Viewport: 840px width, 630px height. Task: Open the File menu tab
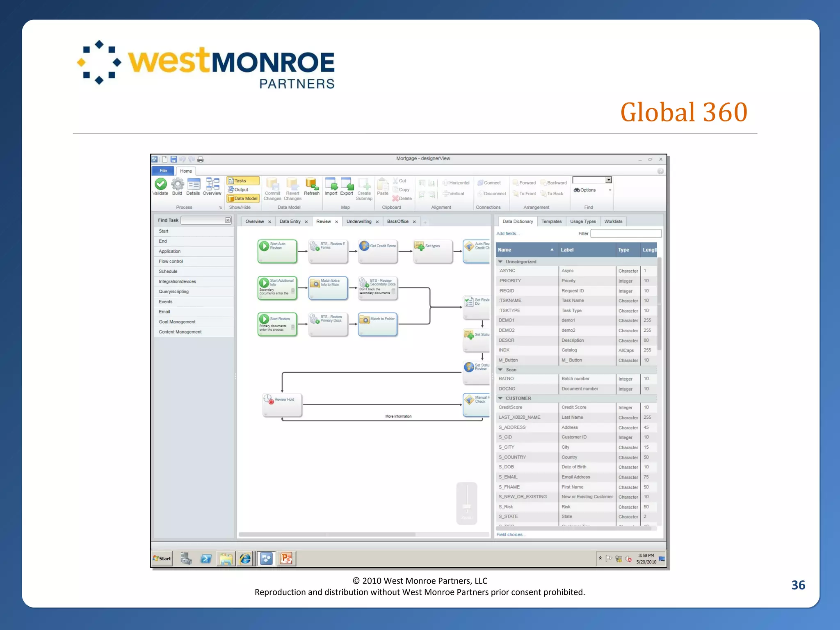pyautogui.click(x=163, y=171)
